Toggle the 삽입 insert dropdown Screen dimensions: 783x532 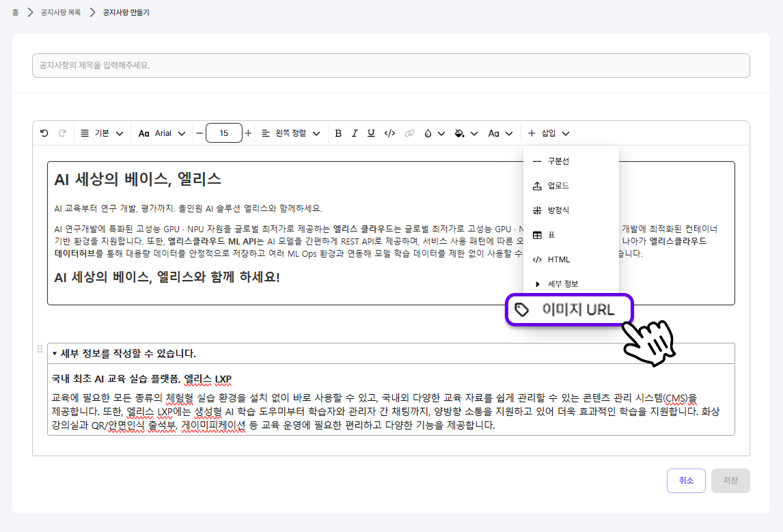[548, 133]
